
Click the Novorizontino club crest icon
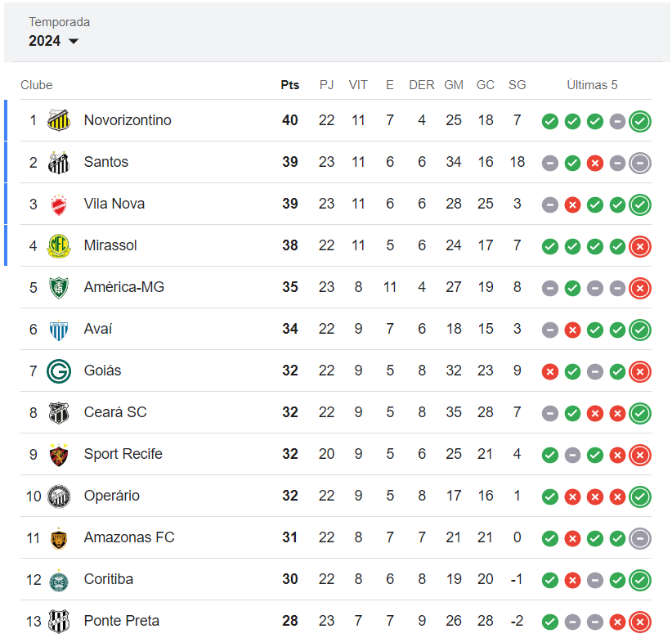click(x=59, y=120)
